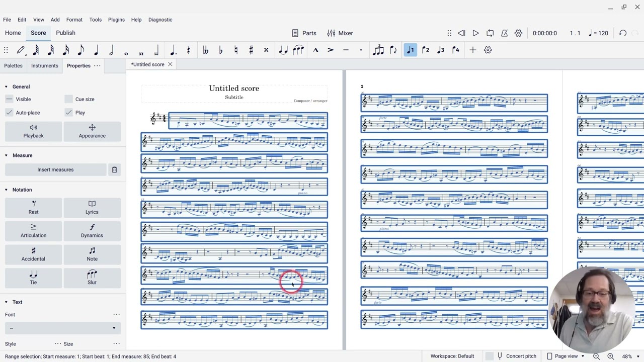This screenshot has height=362, width=644.
Task: Open playback settings gear
Action: click(518, 33)
